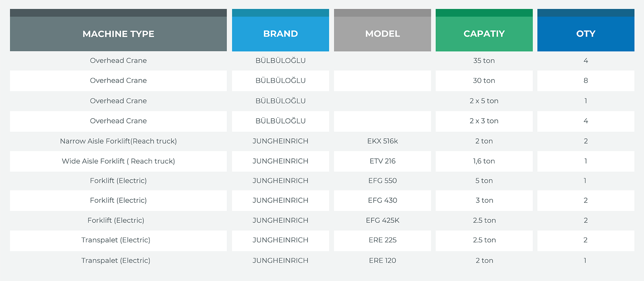Select quantity 8 in the Overhead Crane row
The image size is (644, 281).
(x=586, y=81)
